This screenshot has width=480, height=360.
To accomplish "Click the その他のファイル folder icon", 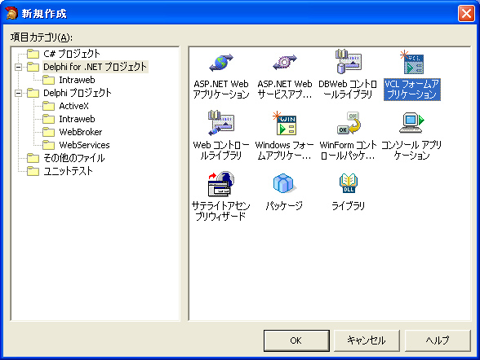I will point(33,158).
